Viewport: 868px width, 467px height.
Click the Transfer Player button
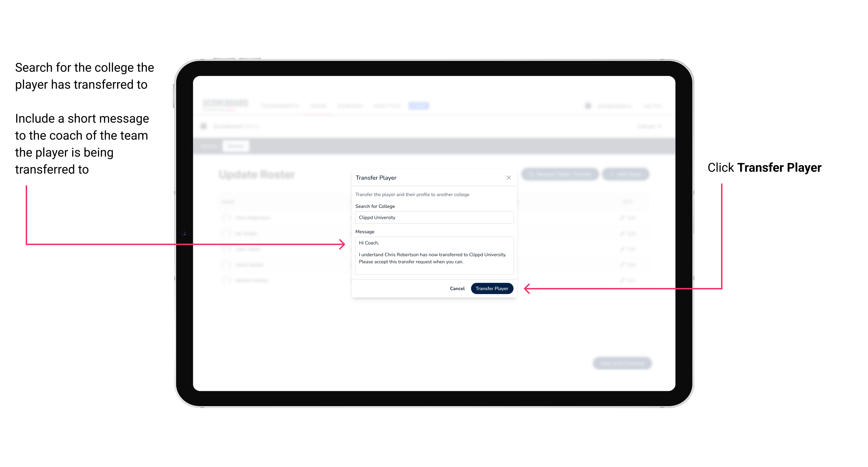492,288
